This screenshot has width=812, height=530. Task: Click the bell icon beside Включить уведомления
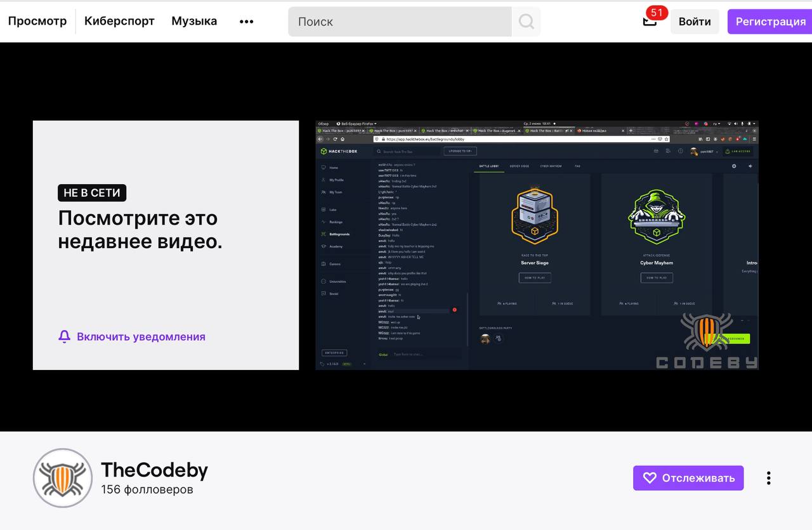(x=64, y=336)
